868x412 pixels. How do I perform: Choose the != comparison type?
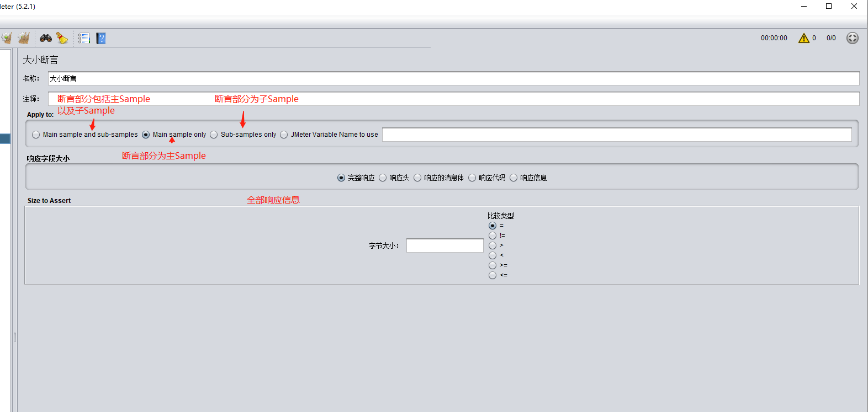point(493,236)
